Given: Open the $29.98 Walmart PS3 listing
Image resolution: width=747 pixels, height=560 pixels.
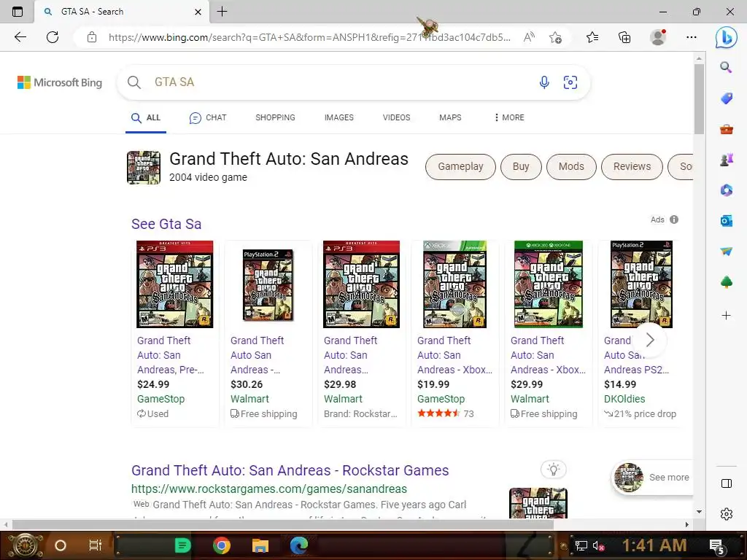Looking at the screenshot, I should pos(362,333).
